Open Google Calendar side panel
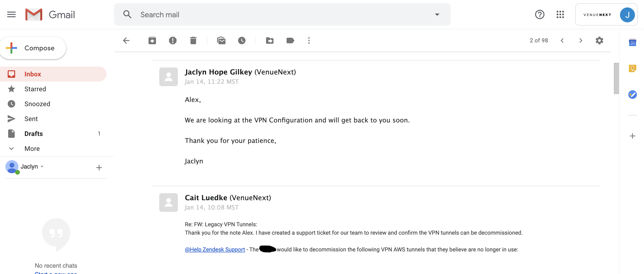Viewport: 644px width, 274px height. coord(632,42)
